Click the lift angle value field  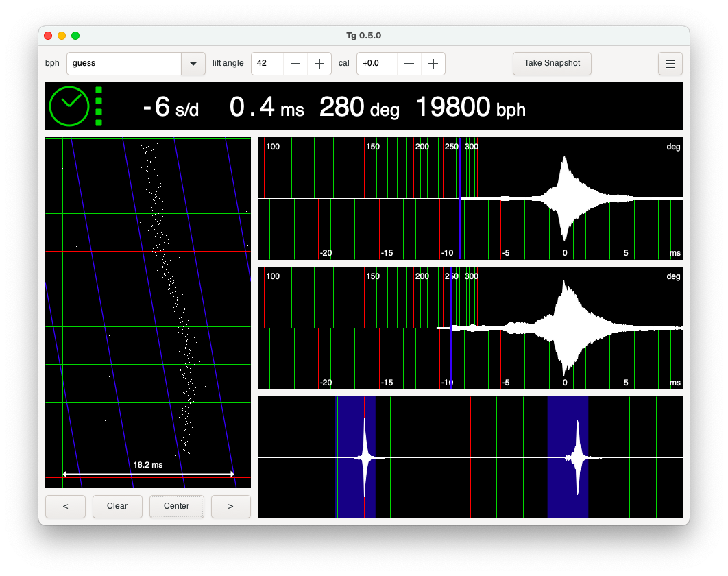pos(267,64)
